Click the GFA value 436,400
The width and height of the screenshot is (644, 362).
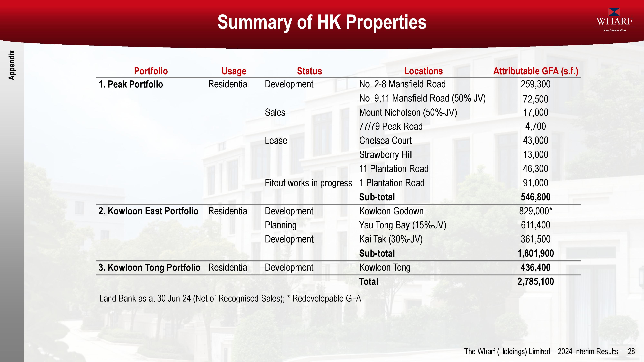536,268
